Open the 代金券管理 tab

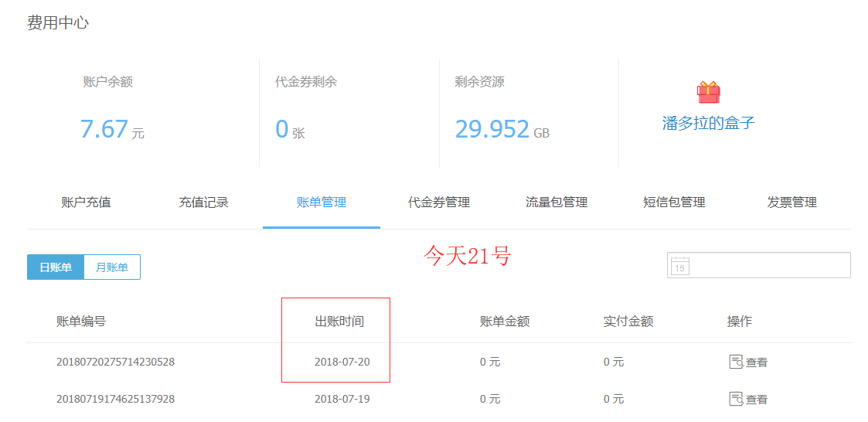point(438,202)
